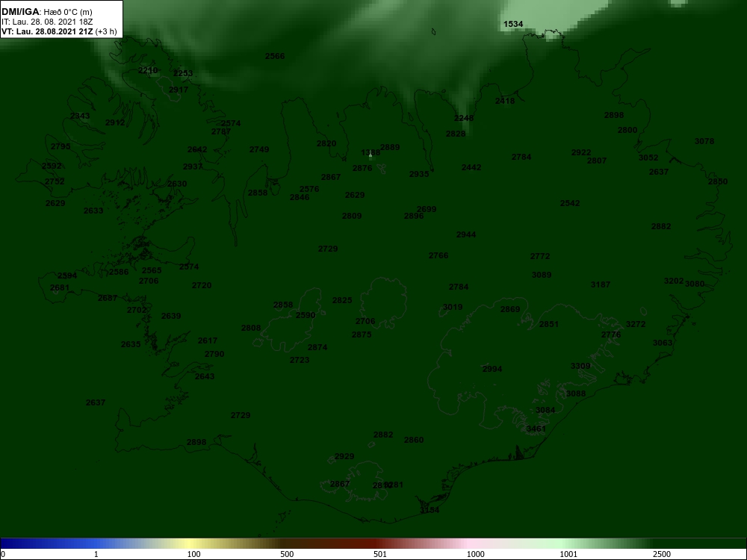Click the 2766 map value

[x=438, y=255]
